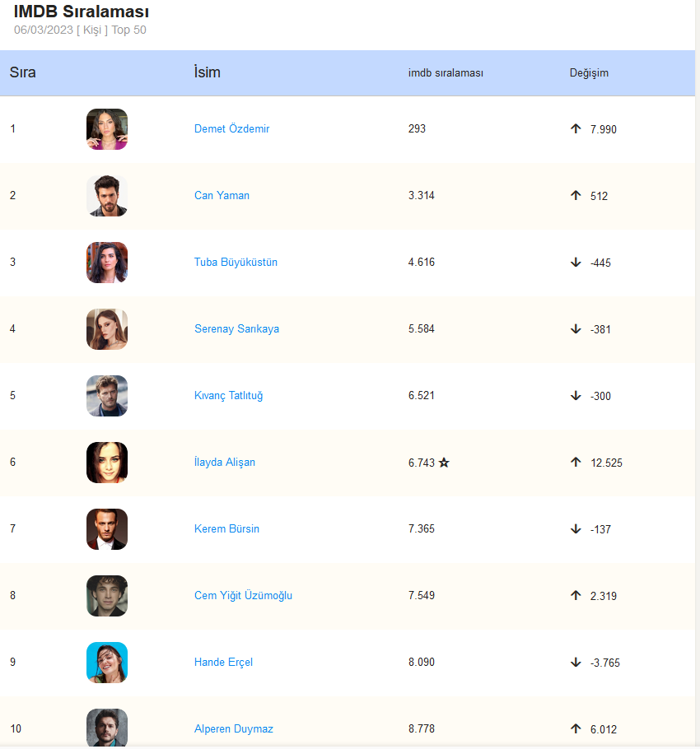Click the up arrow beside 2.319
The height and width of the screenshot is (749, 700).
click(x=576, y=595)
